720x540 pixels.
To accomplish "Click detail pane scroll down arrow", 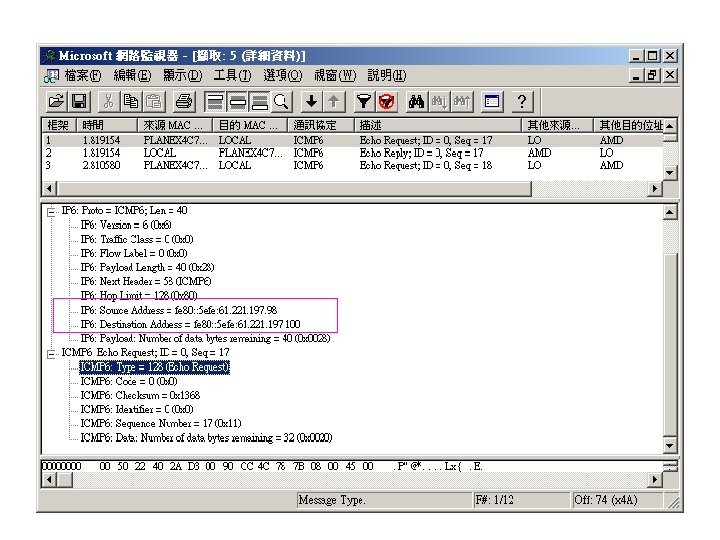I will click(x=670, y=445).
